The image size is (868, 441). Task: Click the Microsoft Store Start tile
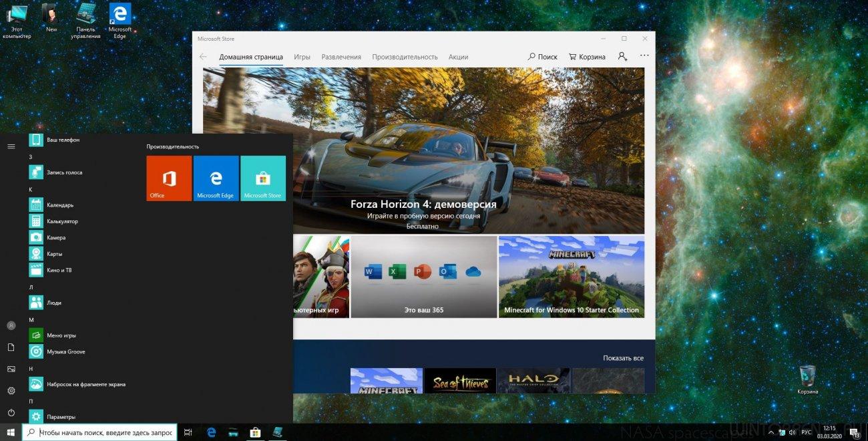pos(263,178)
